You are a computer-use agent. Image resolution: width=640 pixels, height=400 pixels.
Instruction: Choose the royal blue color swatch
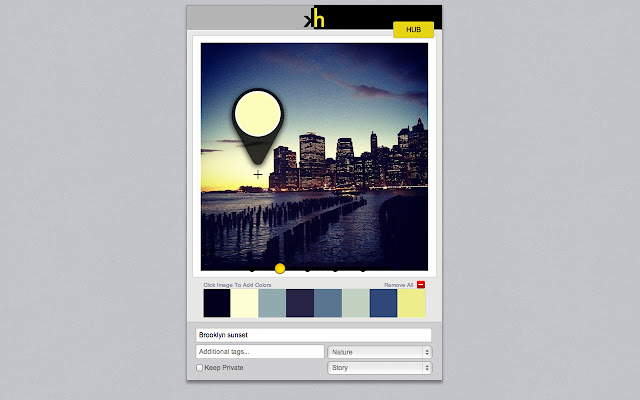click(x=383, y=304)
